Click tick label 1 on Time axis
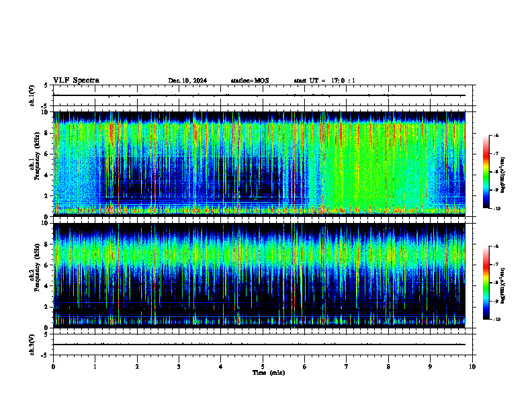 click(95, 367)
